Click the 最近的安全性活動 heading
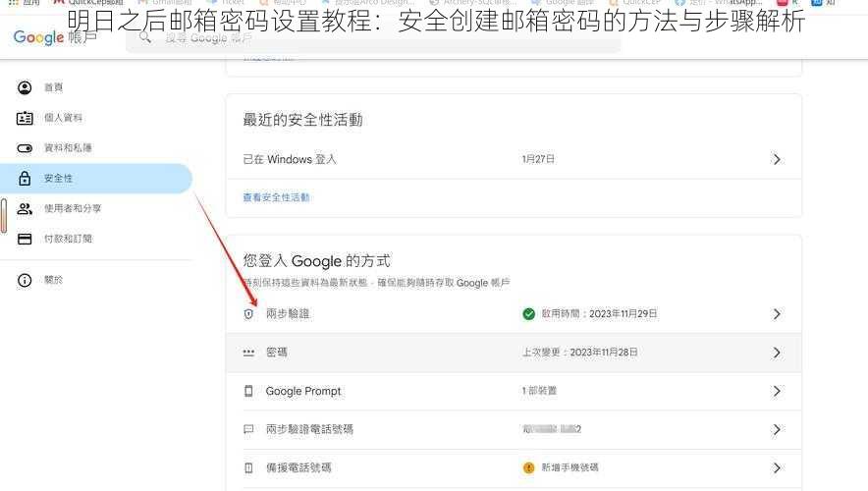 [302, 120]
